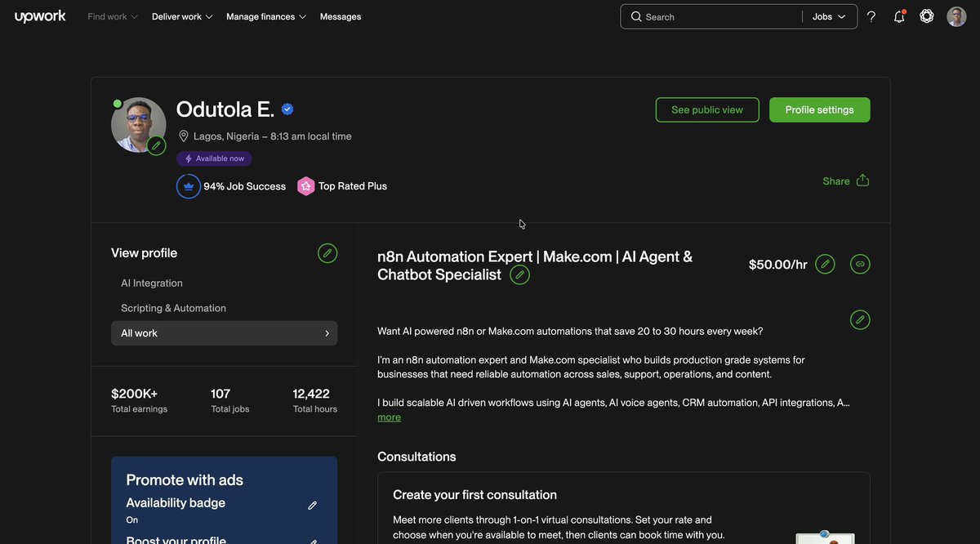Click the search magnifier icon
Viewport: 980px width, 544px height.
[x=636, y=16]
